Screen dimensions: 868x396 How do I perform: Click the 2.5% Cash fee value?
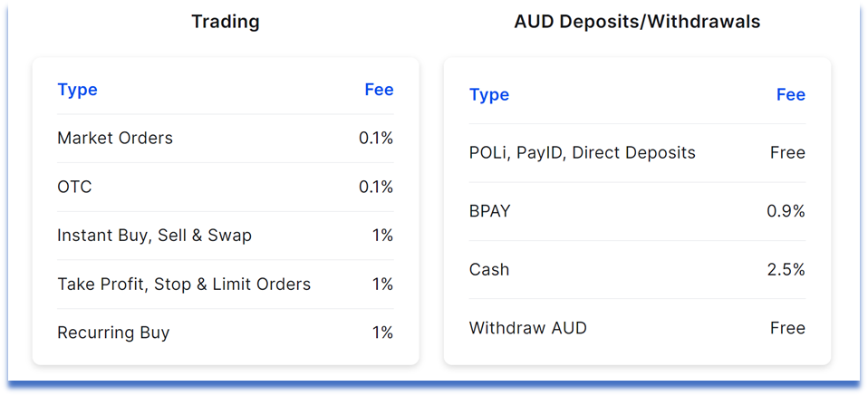coord(786,270)
